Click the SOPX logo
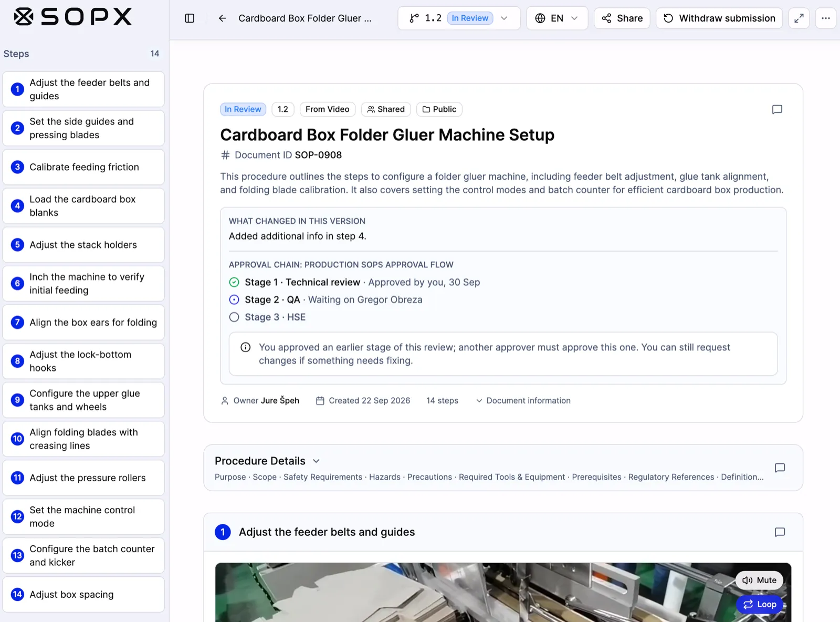840x622 pixels. click(x=72, y=17)
